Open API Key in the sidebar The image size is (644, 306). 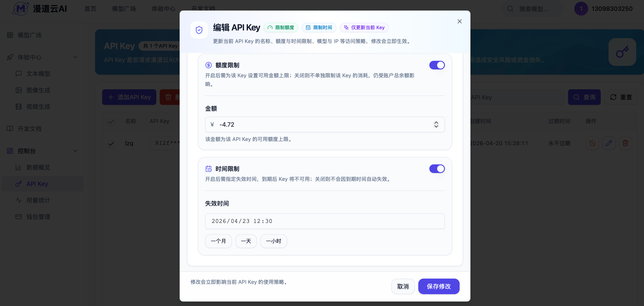click(43, 184)
